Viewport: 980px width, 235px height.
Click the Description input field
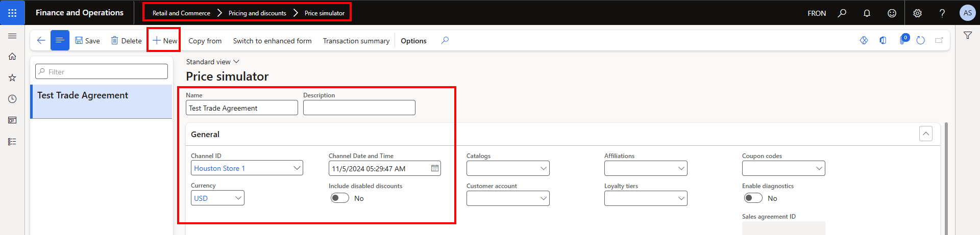(x=359, y=108)
